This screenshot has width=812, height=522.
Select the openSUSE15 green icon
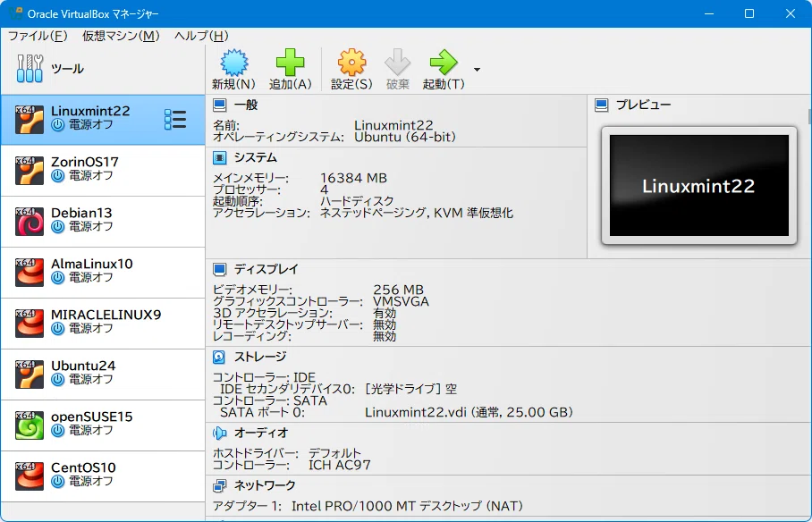pos(29,425)
